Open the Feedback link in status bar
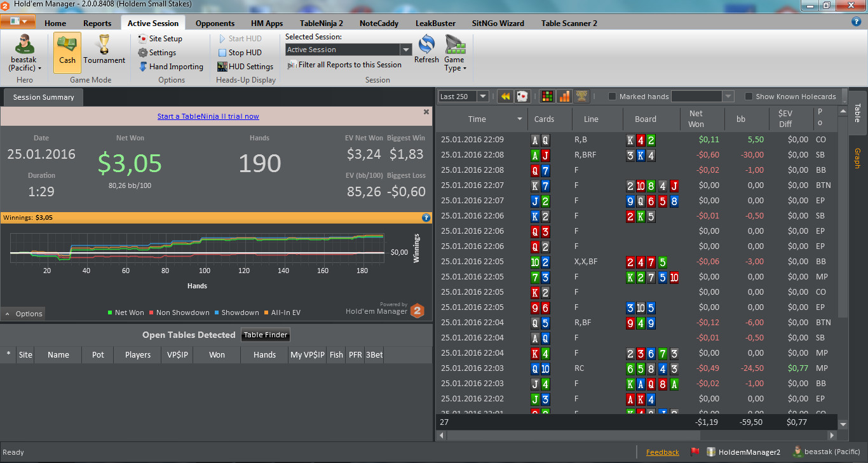This screenshot has height=463, width=868. (662, 452)
